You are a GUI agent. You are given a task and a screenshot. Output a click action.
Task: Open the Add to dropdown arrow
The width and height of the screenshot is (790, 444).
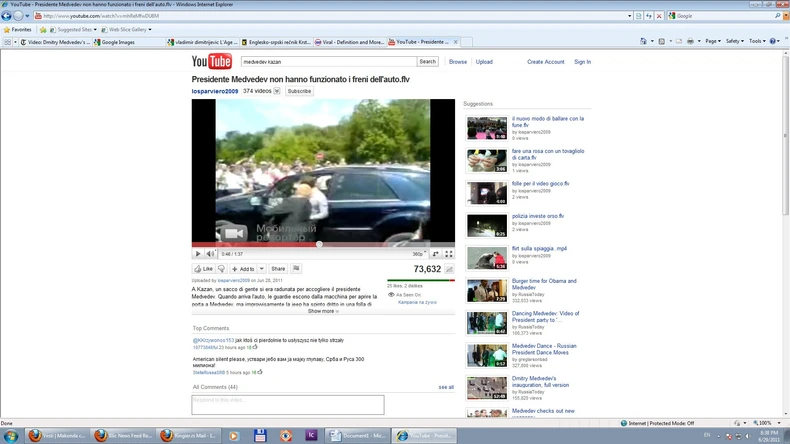(x=260, y=269)
